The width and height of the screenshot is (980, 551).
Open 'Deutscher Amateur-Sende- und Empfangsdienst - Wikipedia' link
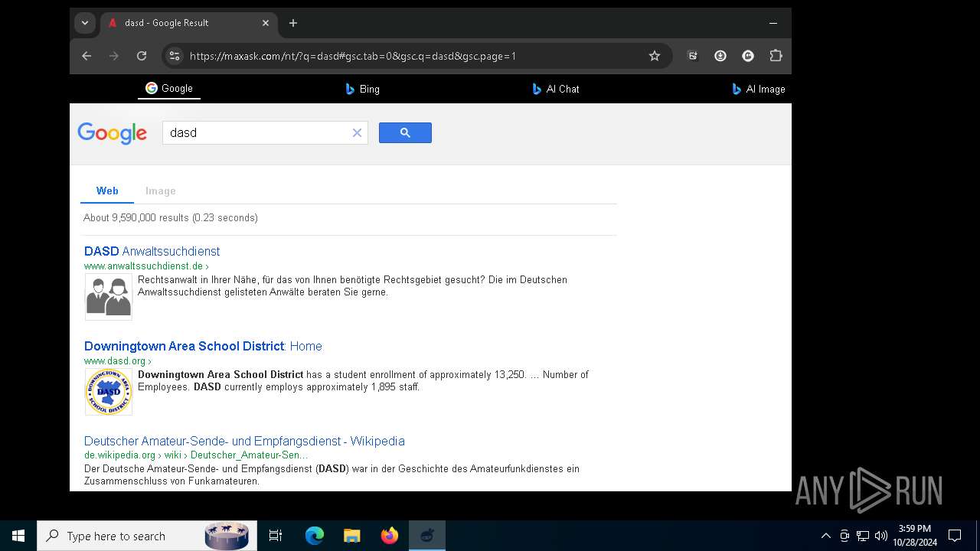coord(244,441)
